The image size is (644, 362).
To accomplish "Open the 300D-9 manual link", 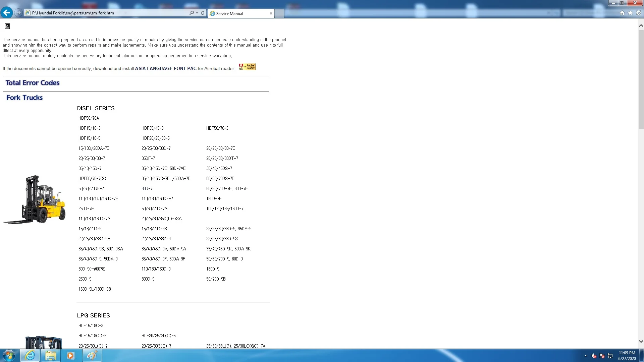I will tap(148, 279).
